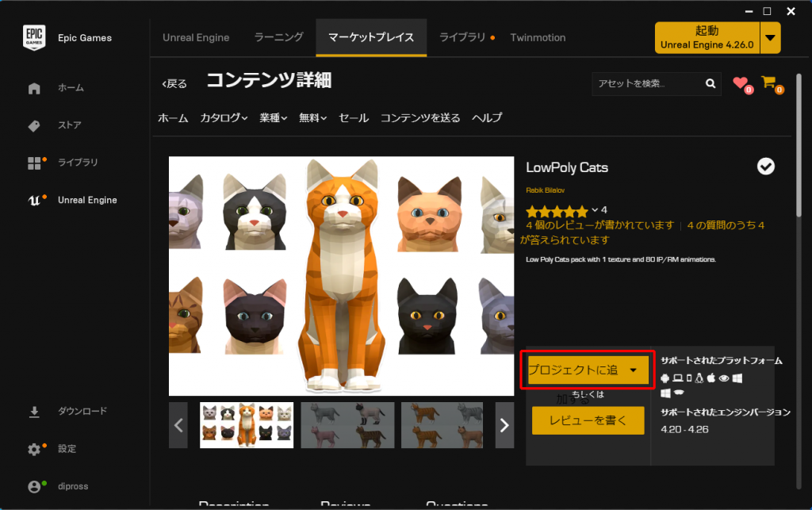Click the Epic Games logo icon

coord(34,37)
